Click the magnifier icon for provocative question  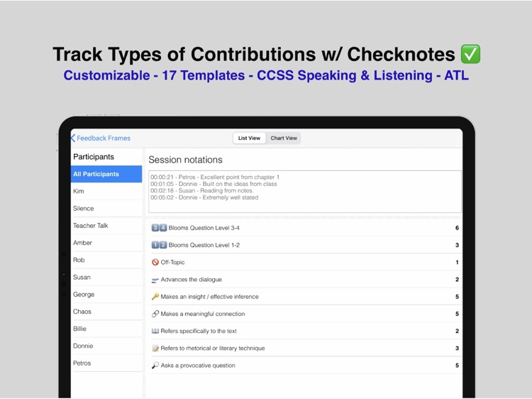(x=155, y=366)
